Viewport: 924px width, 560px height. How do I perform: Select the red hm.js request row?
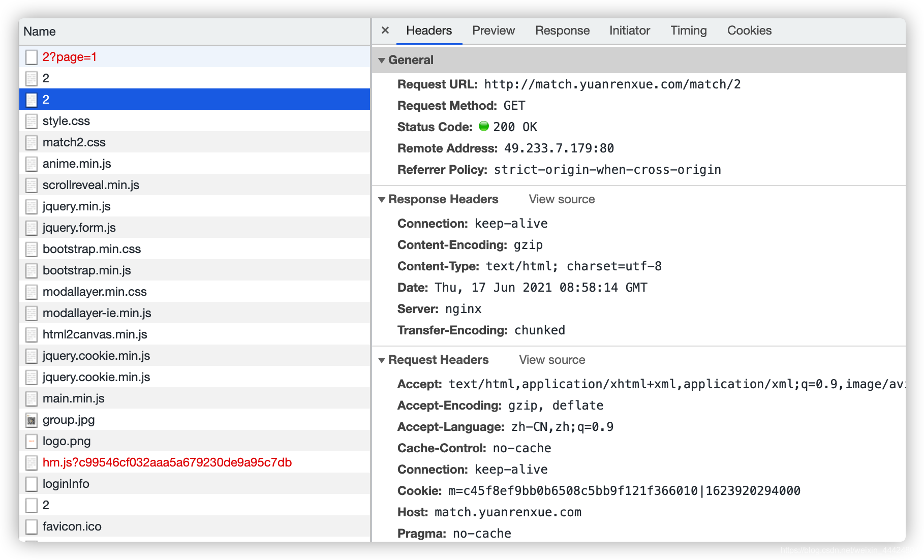pyautogui.click(x=195, y=462)
